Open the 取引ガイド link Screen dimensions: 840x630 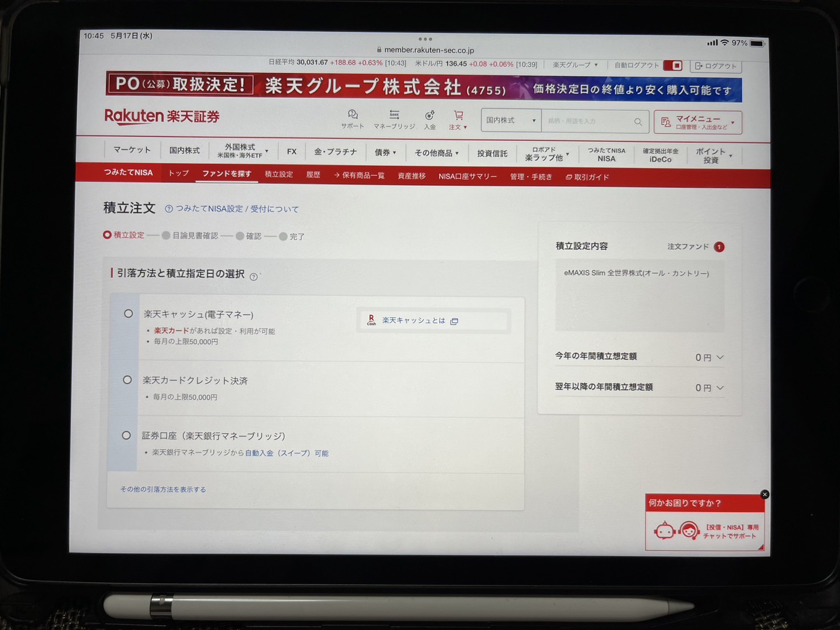(587, 177)
